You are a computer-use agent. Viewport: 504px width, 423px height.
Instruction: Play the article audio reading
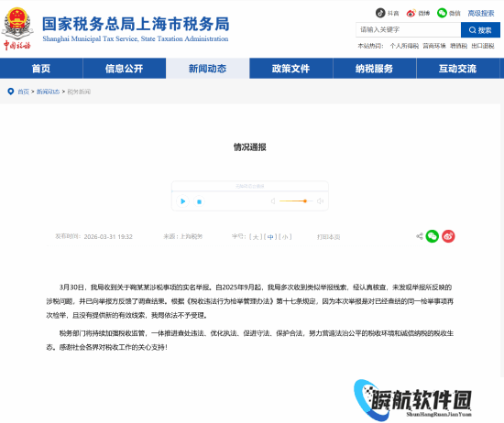tap(183, 201)
